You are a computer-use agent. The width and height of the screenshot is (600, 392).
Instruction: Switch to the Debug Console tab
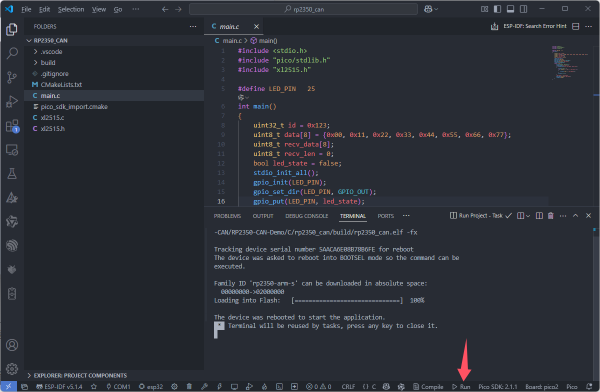tap(307, 216)
